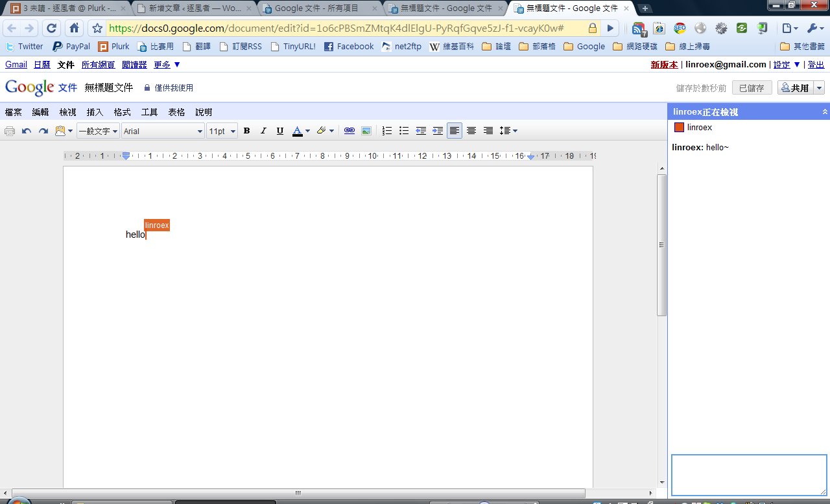Open the 編輯 (Edit) menu
The width and height of the screenshot is (830, 504).
point(40,112)
